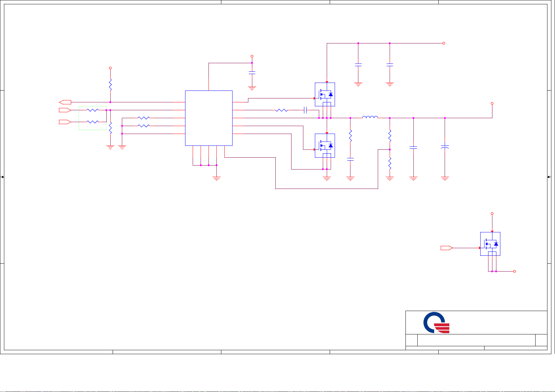Click the inductor coil symbol
Image resolution: width=555 pixels, height=392 pixels.
pos(370,117)
